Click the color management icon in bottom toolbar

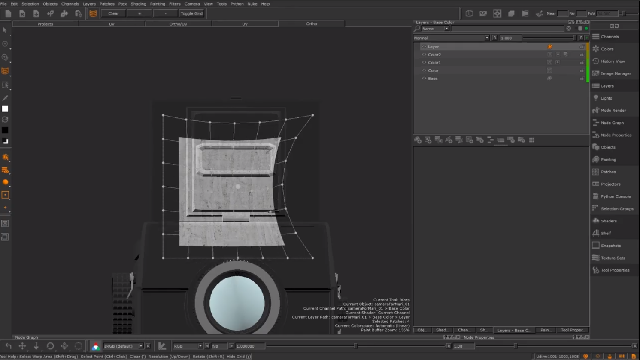pyautogui.click(x=95, y=346)
